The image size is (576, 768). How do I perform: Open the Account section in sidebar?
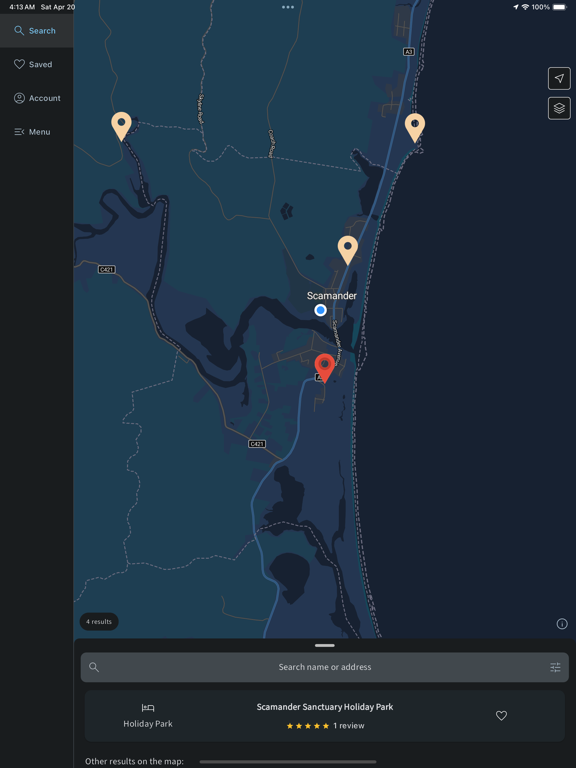point(36,98)
